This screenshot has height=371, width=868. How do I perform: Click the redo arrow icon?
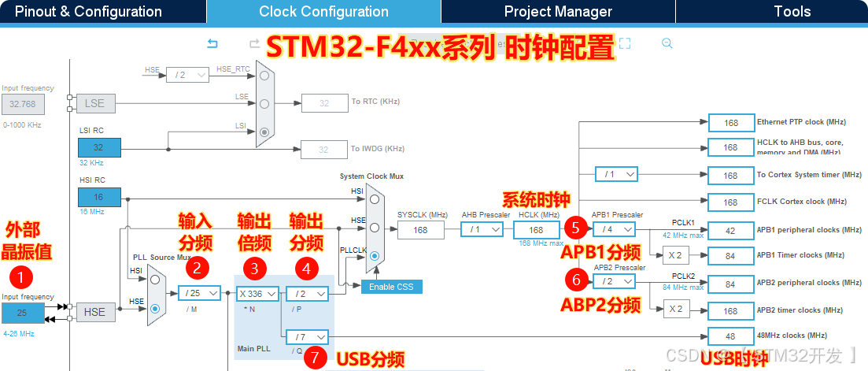pyautogui.click(x=255, y=44)
